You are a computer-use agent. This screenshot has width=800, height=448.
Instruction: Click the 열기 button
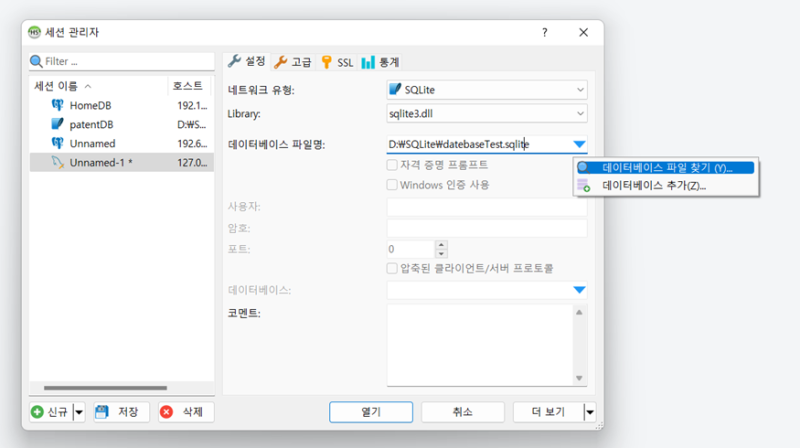tap(371, 412)
